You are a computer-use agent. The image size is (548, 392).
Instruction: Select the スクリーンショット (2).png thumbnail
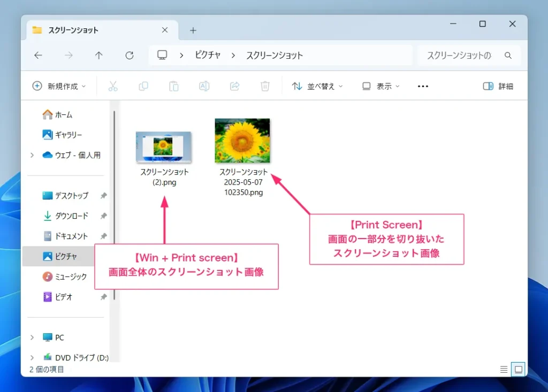click(163, 147)
